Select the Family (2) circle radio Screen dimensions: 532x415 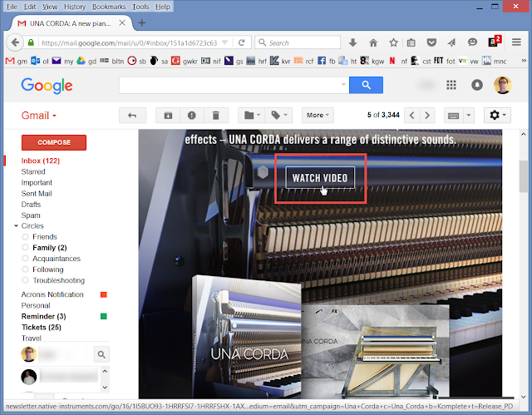click(25, 247)
